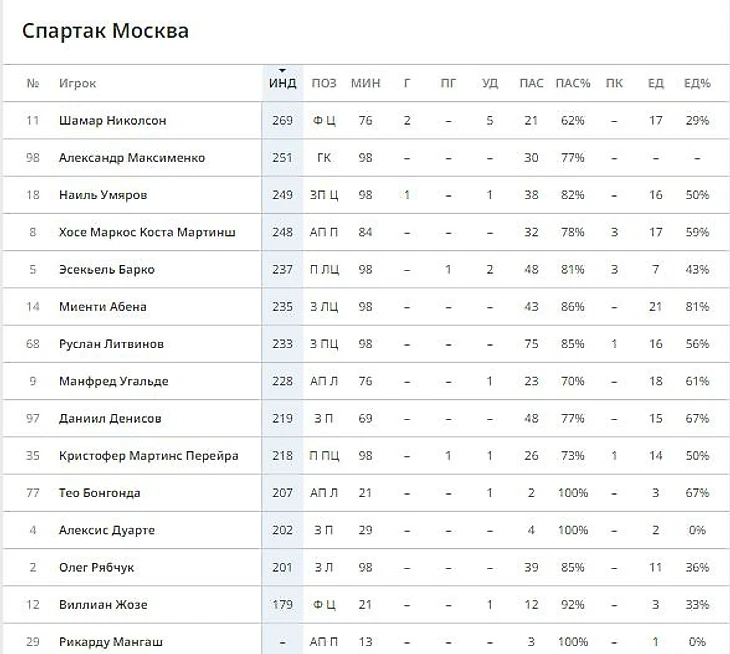The height and width of the screenshot is (654, 730).
Task: Open player Эсекьель Барко
Action: tap(107, 270)
